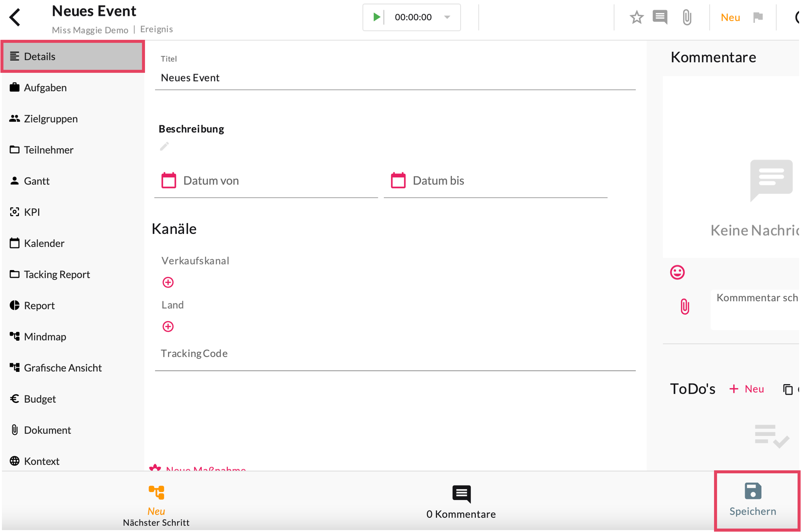Image resolution: width=801 pixels, height=532 pixels.
Task: Expand the timer dropdown arrow
Action: click(447, 17)
